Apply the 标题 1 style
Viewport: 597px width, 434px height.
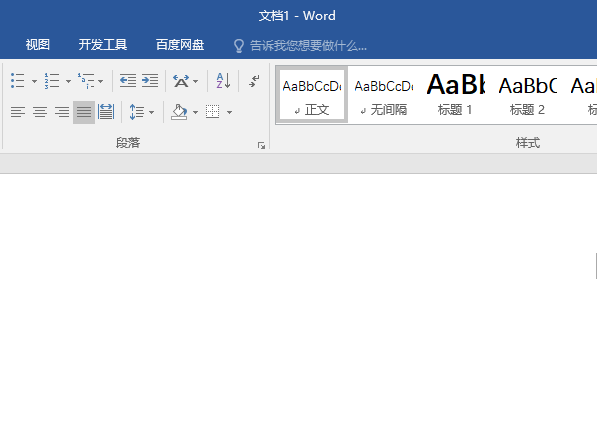click(x=456, y=95)
